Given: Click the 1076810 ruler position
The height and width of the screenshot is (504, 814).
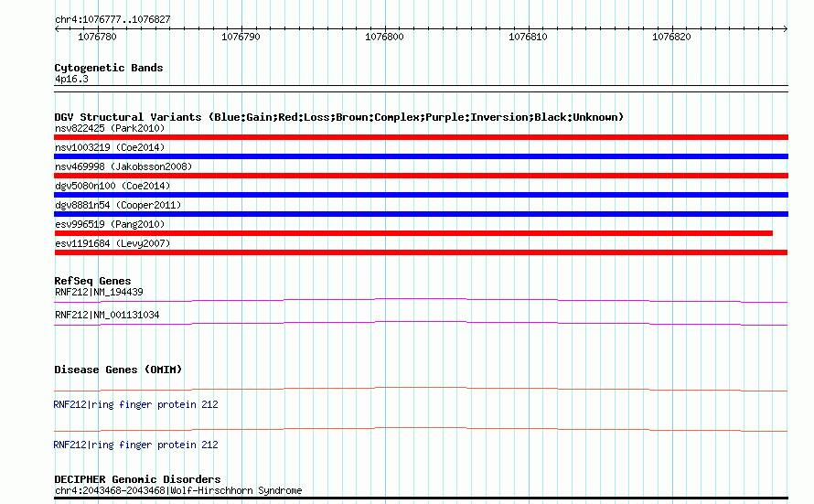Looking at the screenshot, I should (x=528, y=37).
